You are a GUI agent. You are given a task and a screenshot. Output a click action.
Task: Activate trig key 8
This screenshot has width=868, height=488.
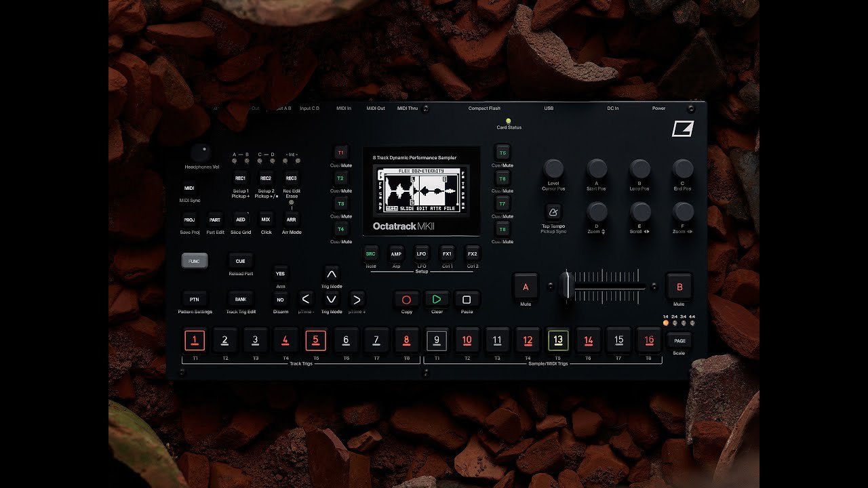pyautogui.click(x=406, y=340)
